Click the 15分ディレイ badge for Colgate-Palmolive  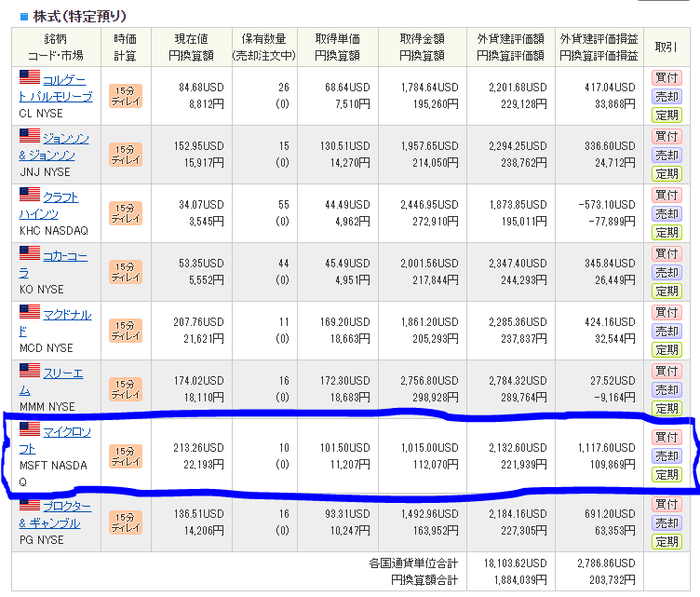(x=126, y=96)
